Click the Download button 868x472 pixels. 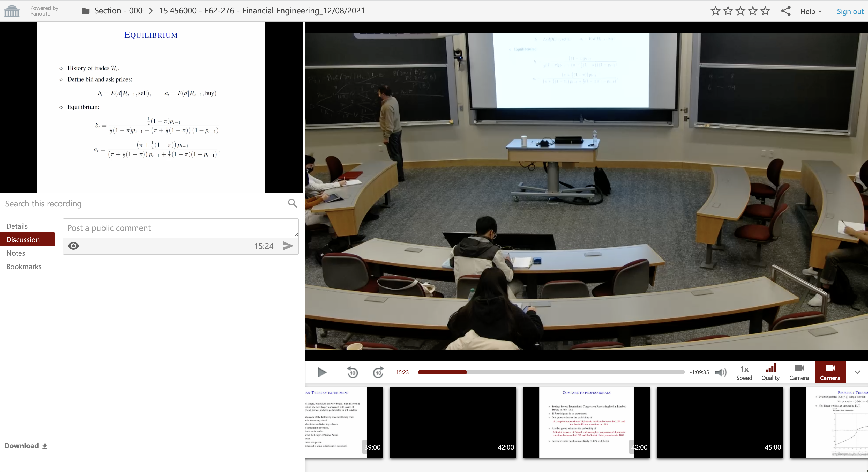click(26, 446)
